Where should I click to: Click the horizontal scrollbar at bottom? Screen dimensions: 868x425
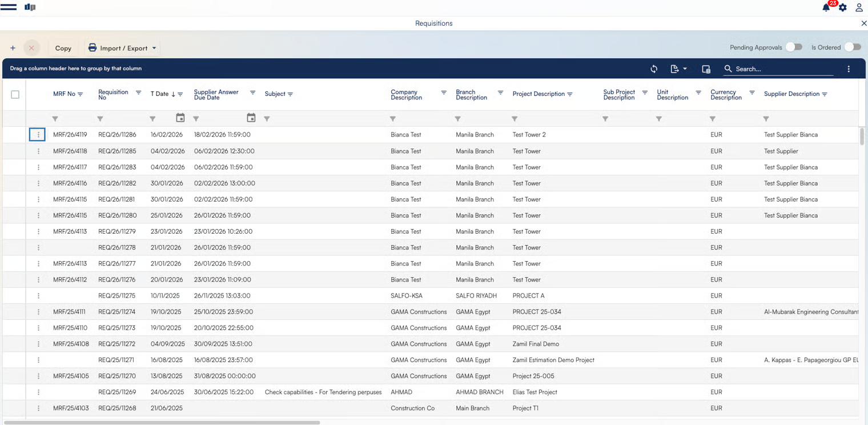point(161,423)
